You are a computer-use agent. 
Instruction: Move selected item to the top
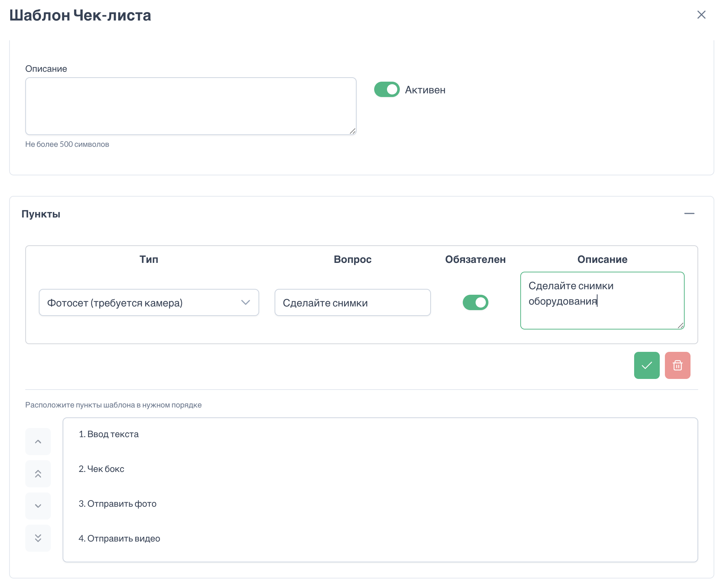38,474
